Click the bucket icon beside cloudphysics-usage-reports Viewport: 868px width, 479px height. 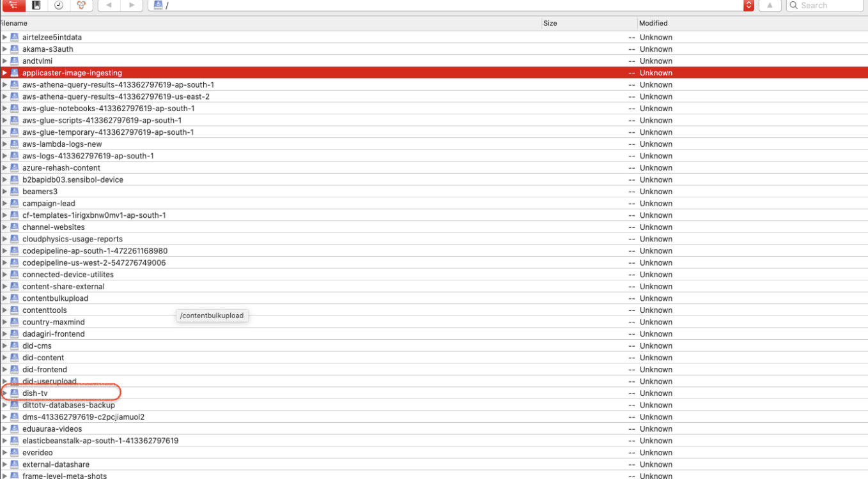click(14, 239)
